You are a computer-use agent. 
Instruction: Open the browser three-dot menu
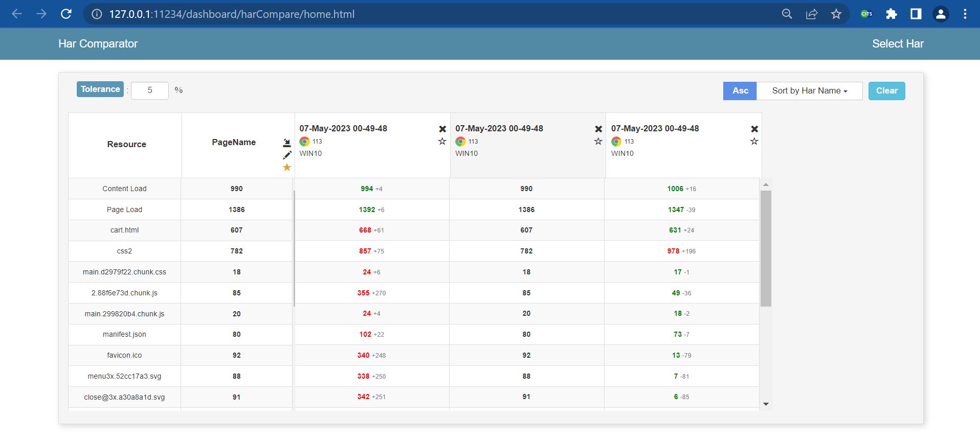click(965, 14)
